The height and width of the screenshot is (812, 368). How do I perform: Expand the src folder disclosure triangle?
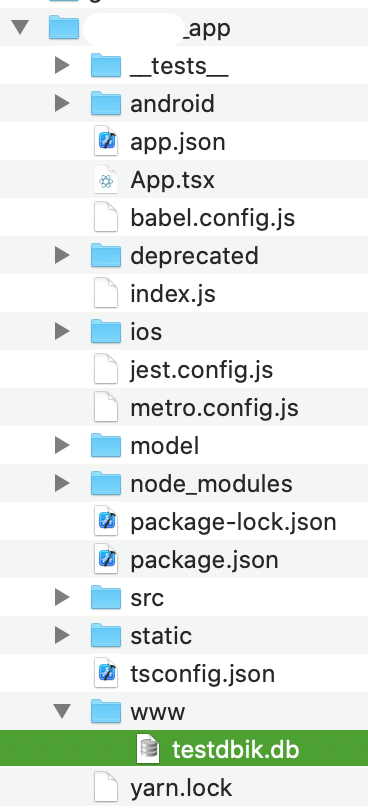point(62,598)
